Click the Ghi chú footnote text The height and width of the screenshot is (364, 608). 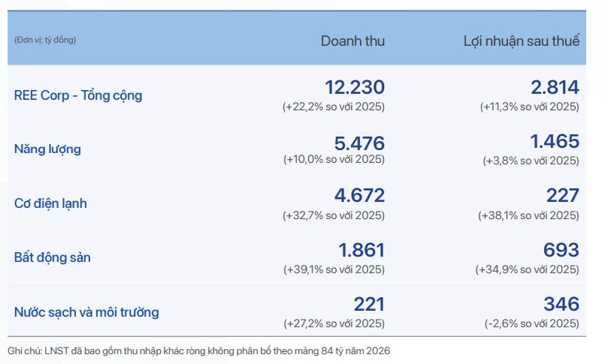(199, 350)
